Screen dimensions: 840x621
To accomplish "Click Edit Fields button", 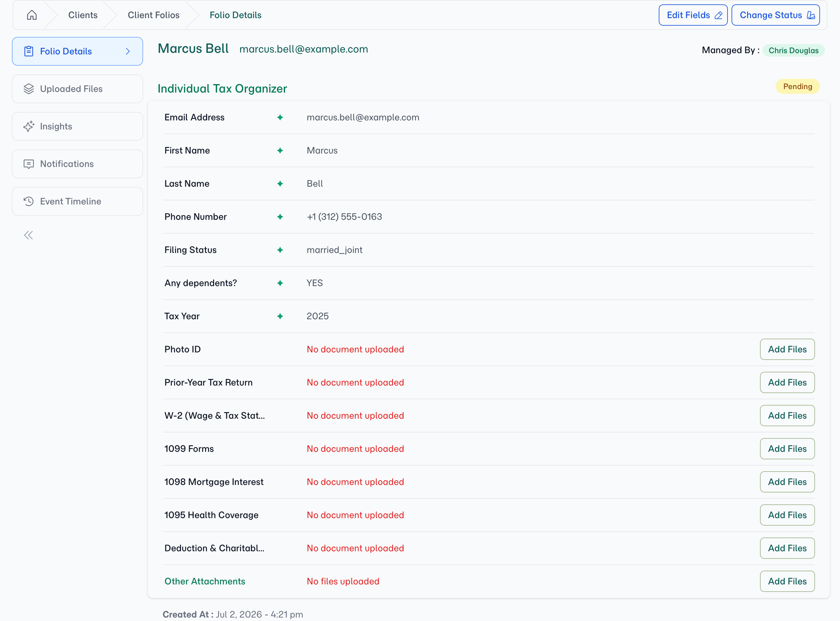I will pyautogui.click(x=693, y=15).
